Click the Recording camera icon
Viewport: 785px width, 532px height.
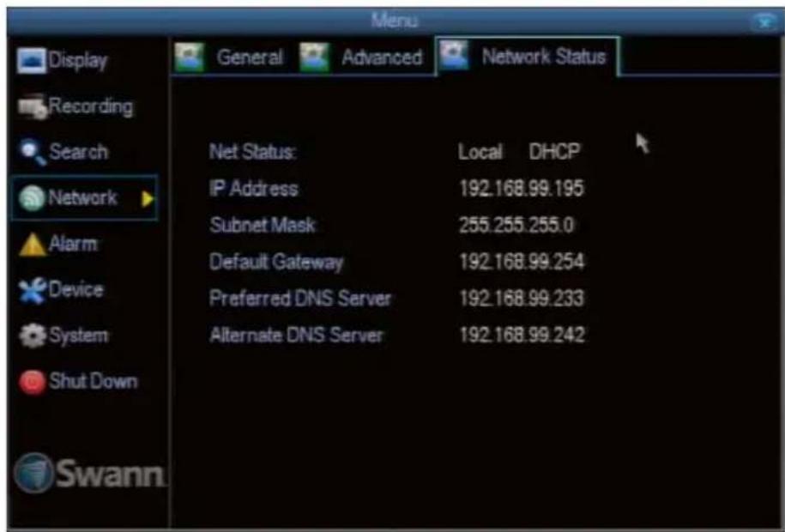(x=33, y=106)
